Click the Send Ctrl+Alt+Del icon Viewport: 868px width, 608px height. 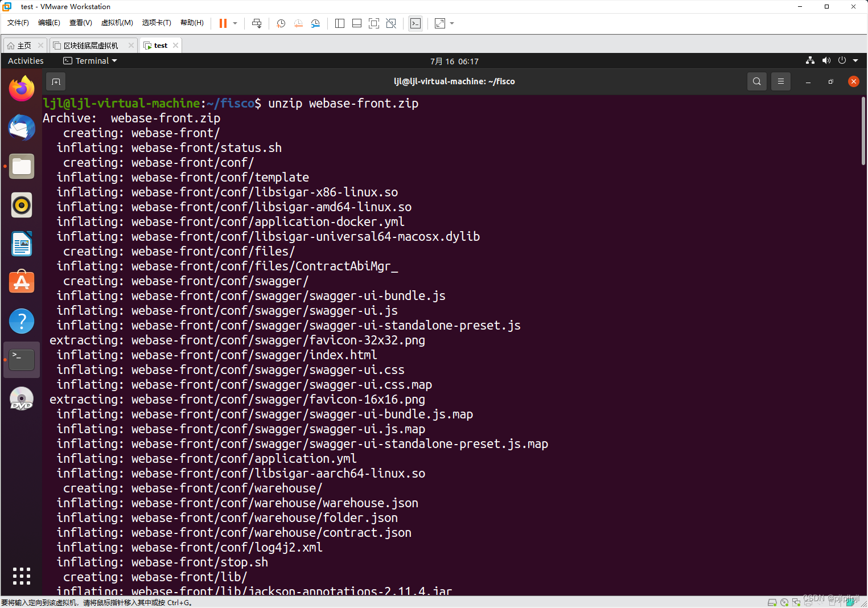[257, 23]
